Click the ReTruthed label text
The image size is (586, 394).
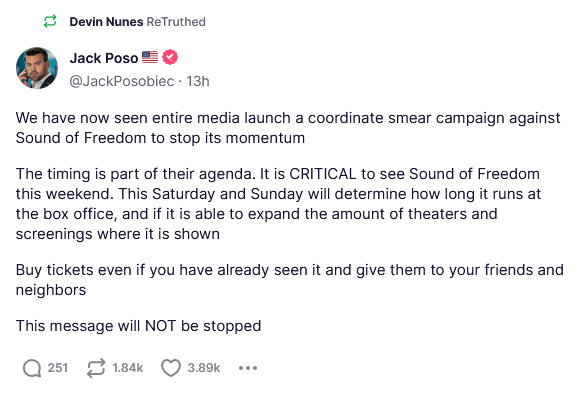[176, 22]
